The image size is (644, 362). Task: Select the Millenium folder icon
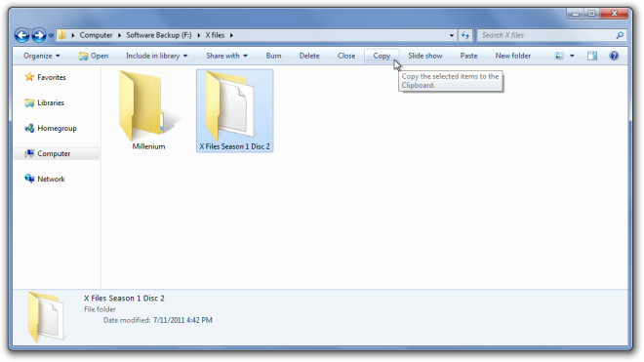click(x=147, y=105)
